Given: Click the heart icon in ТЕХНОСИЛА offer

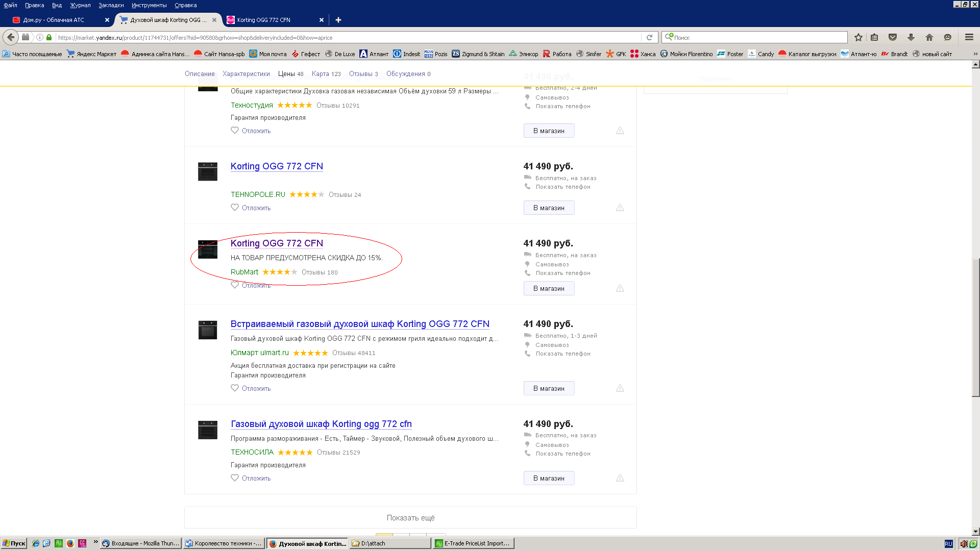Looking at the screenshot, I should click(235, 478).
